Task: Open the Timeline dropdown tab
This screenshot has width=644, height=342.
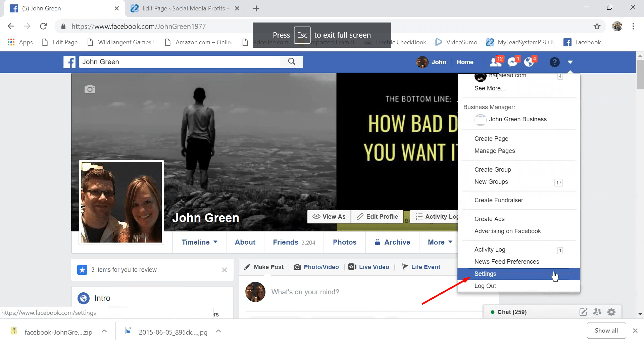Action: 199,242
